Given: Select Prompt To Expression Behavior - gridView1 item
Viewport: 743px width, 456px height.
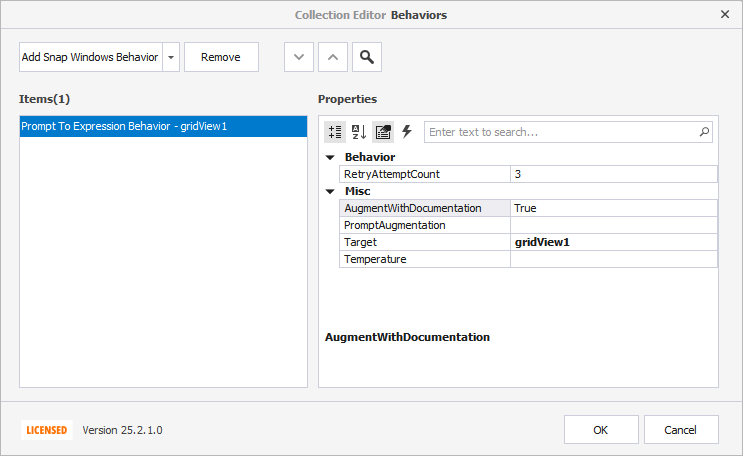Looking at the screenshot, I should pos(163,126).
